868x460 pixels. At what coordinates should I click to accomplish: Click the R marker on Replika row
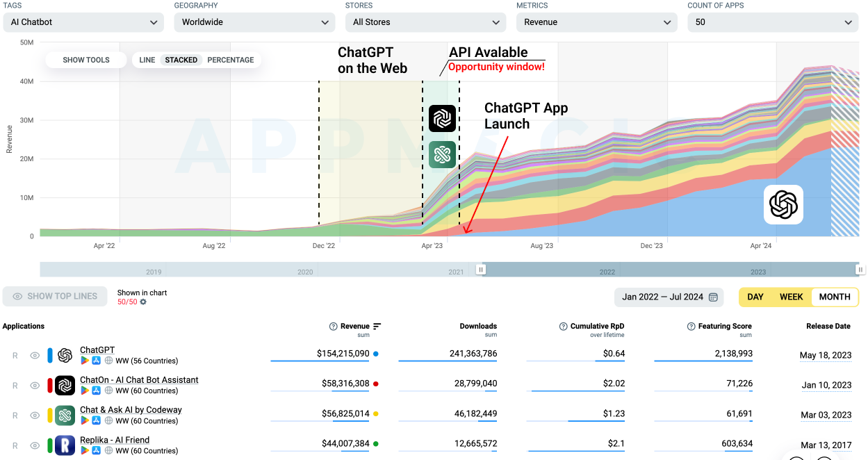pos(15,445)
